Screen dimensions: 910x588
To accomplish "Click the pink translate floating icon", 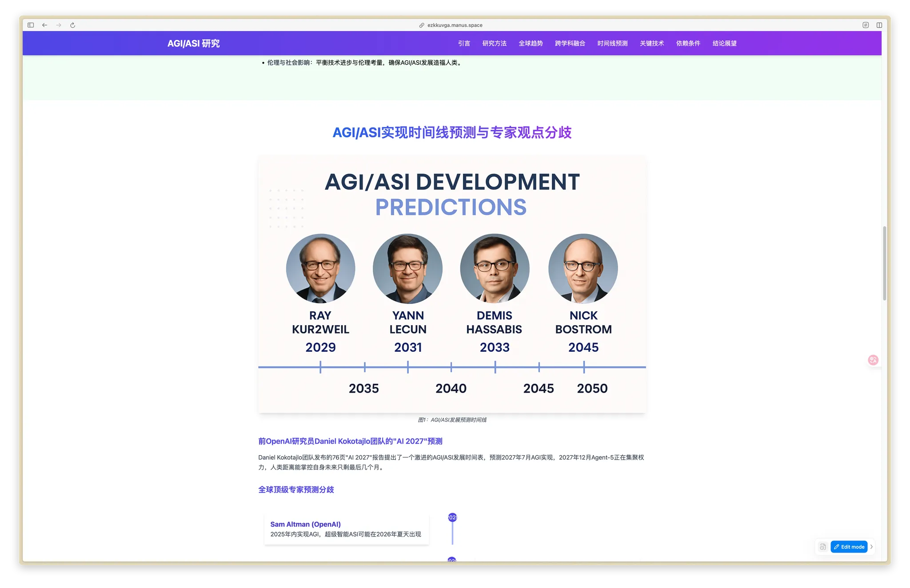I will pyautogui.click(x=873, y=360).
